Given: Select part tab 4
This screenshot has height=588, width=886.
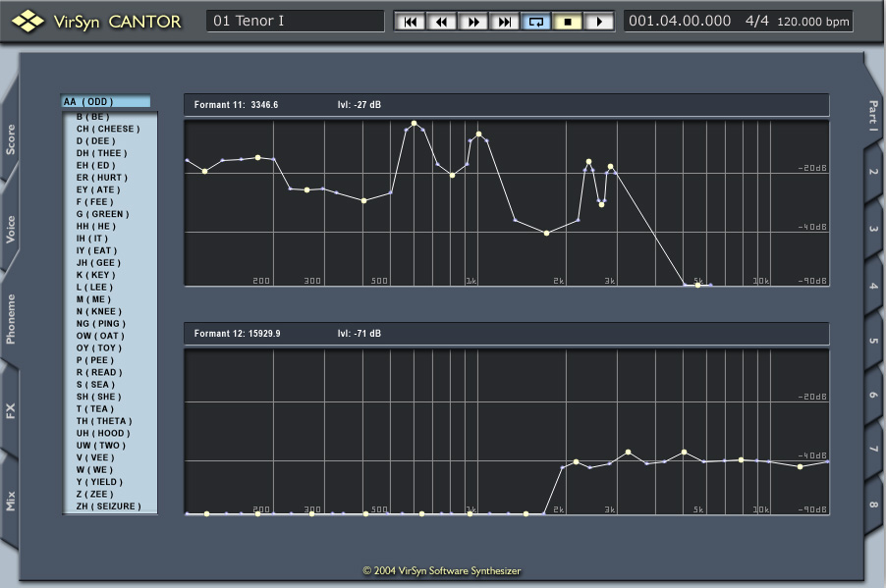Looking at the screenshot, I should click(x=873, y=286).
